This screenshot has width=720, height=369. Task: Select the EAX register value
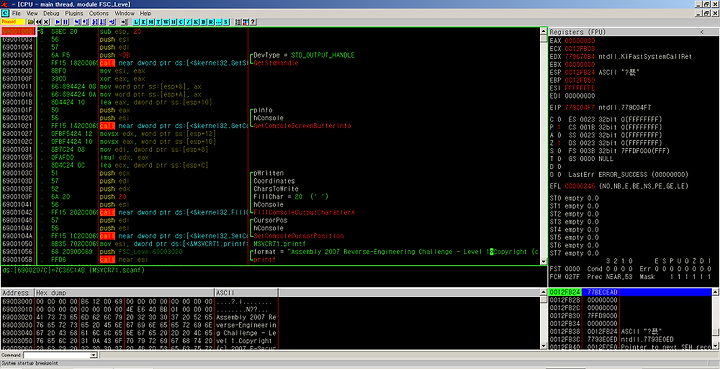point(579,40)
